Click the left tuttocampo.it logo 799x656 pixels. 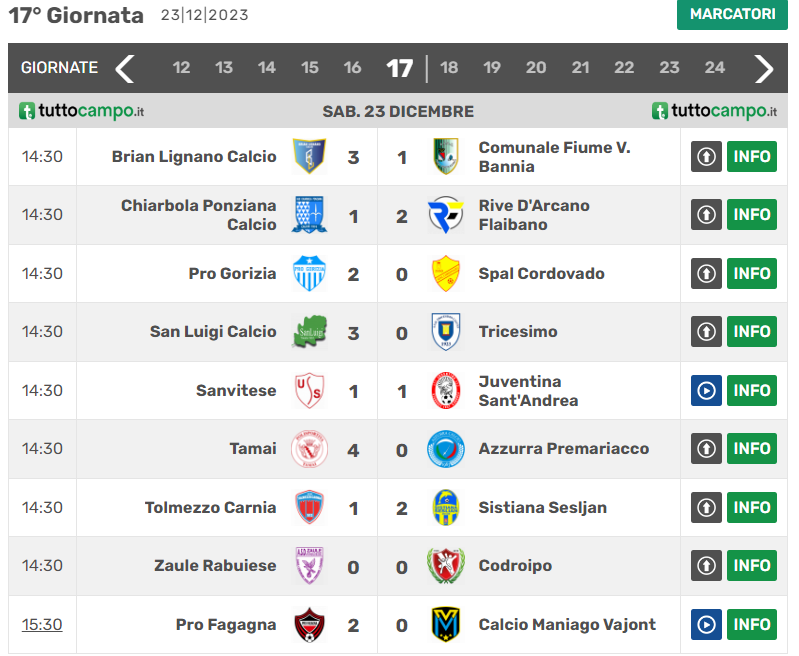(82, 111)
